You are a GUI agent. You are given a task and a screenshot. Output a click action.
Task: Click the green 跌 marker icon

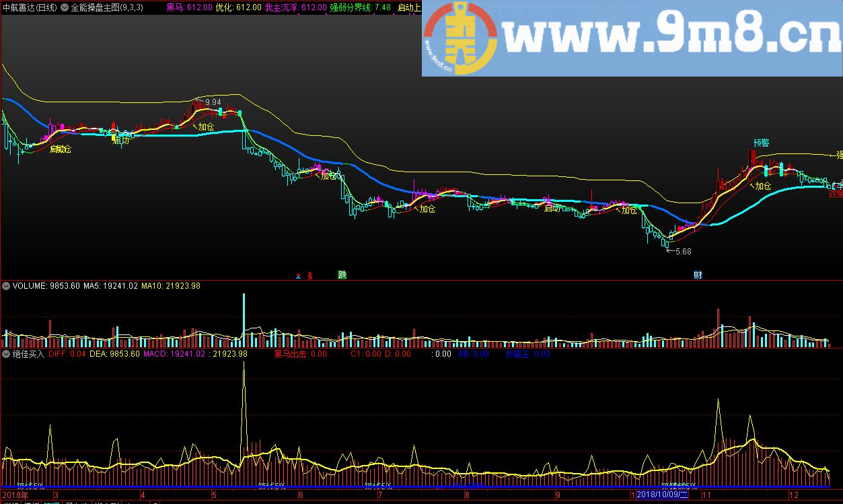click(342, 275)
